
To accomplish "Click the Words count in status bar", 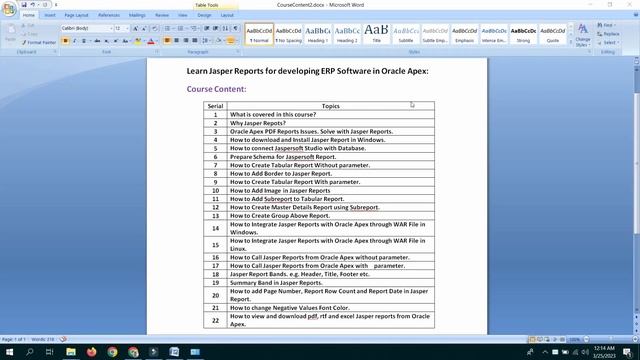I will 43,339.
